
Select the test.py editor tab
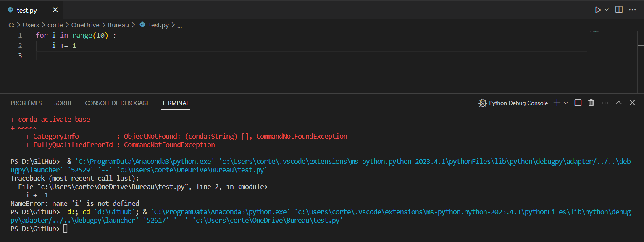[x=27, y=10]
